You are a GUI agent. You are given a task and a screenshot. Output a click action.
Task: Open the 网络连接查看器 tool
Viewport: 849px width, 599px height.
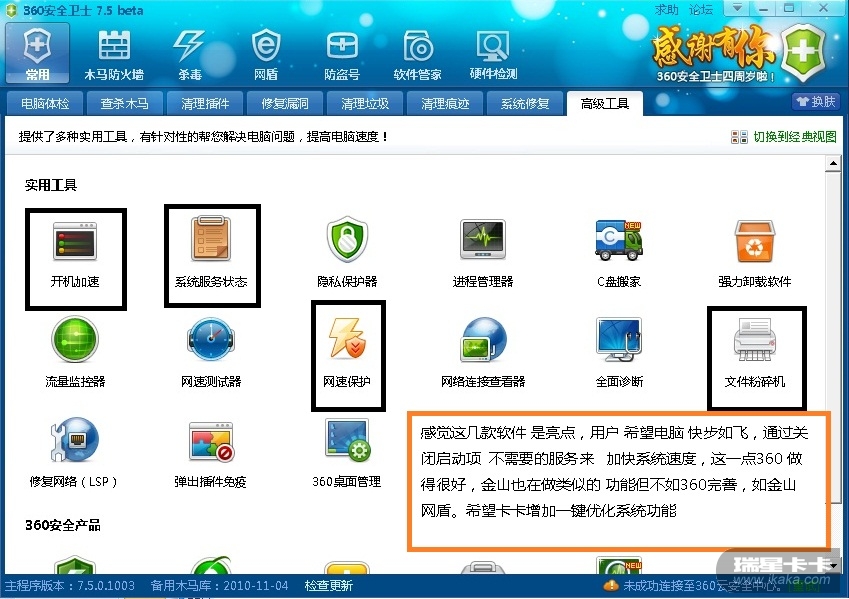tap(483, 353)
